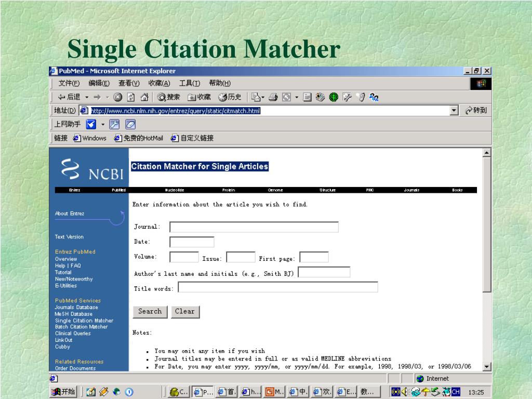Click the Forward arrow button
This screenshot has height=399, width=532.
(x=97, y=97)
